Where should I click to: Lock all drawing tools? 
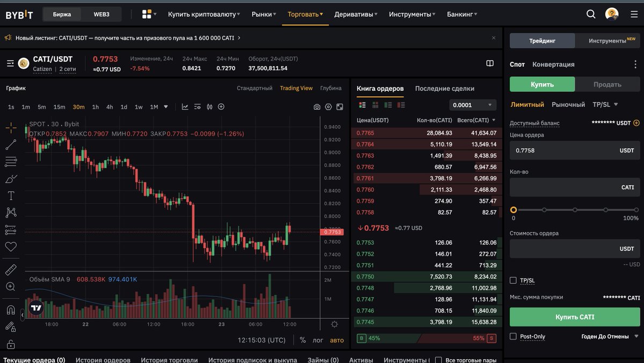pyautogui.click(x=11, y=344)
